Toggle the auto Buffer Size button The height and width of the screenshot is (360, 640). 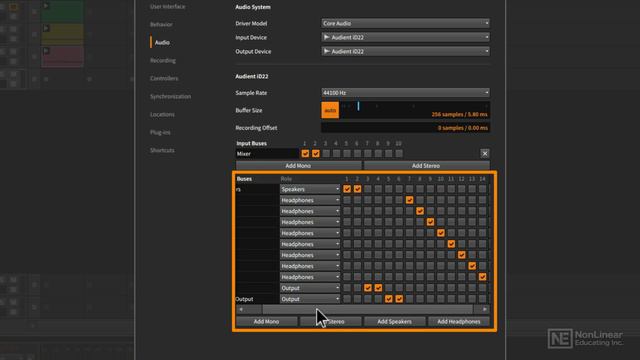[x=330, y=110]
